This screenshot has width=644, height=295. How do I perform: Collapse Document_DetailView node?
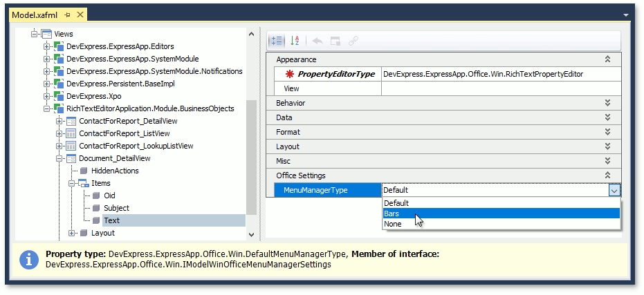59,158
